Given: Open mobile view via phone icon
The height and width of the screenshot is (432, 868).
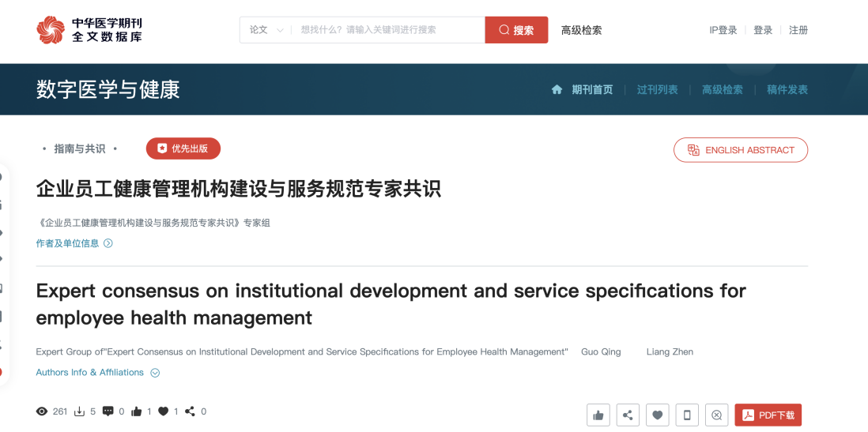Looking at the screenshot, I should [x=687, y=415].
